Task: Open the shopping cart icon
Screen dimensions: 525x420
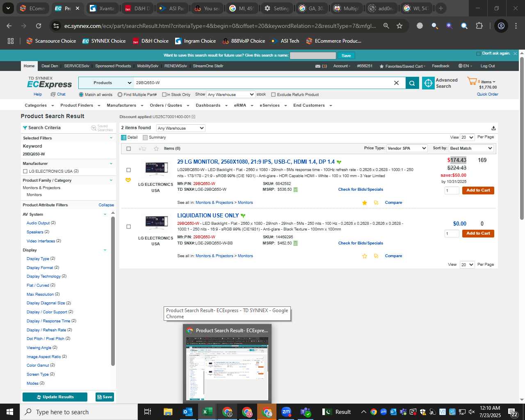Action: click(472, 81)
